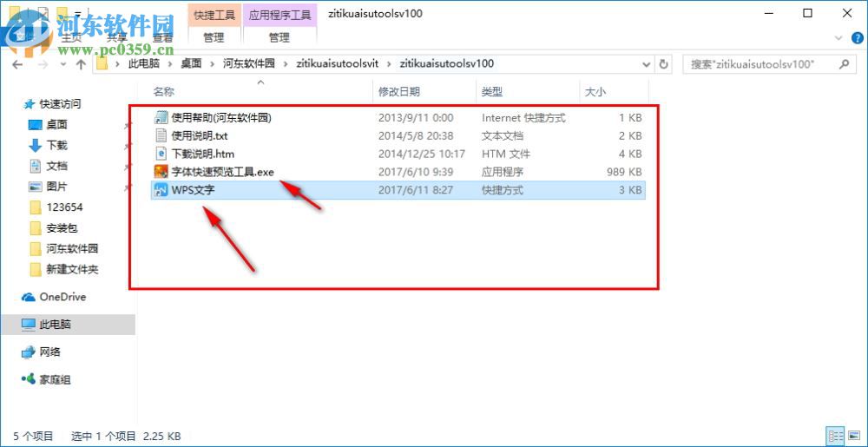Open 下载 in the quick access list
The height and width of the screenshot is (447, 868).
point(57,146)
